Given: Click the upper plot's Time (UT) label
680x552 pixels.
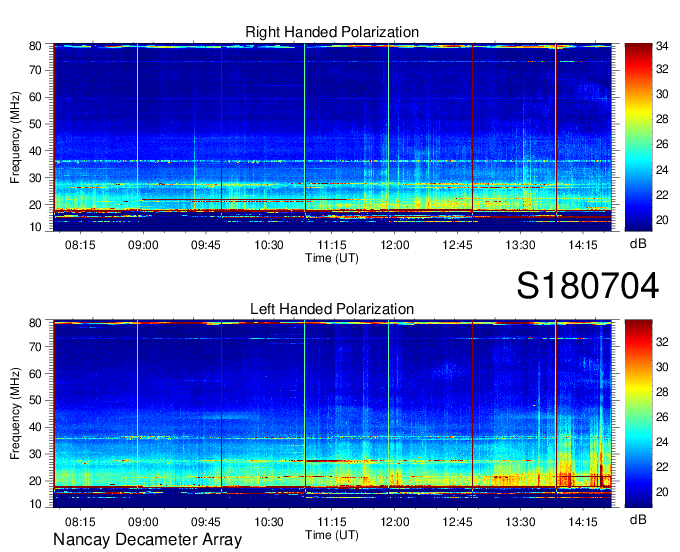Looking at the screenshot, I should click(332, 258).
